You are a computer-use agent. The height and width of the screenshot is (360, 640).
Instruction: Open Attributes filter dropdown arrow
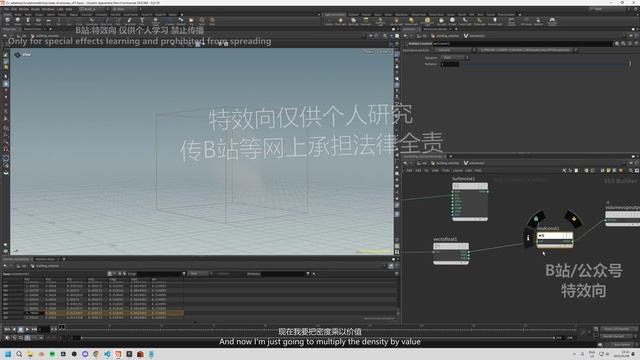pos(308,273)
